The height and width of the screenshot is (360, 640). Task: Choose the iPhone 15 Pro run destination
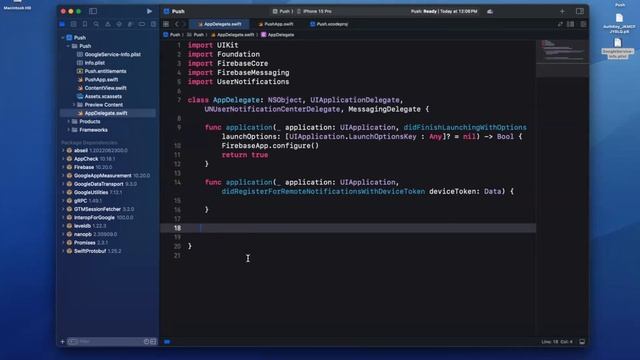tap(314, 11)
